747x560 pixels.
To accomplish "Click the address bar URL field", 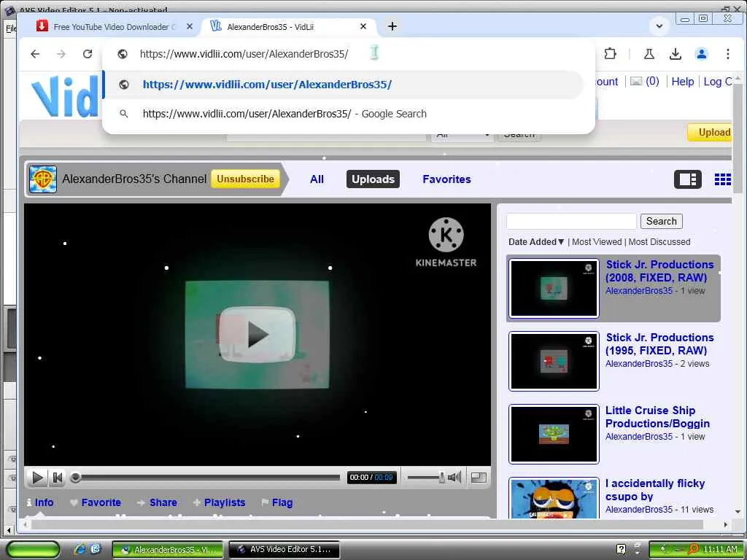I will [x=244, y=54].
